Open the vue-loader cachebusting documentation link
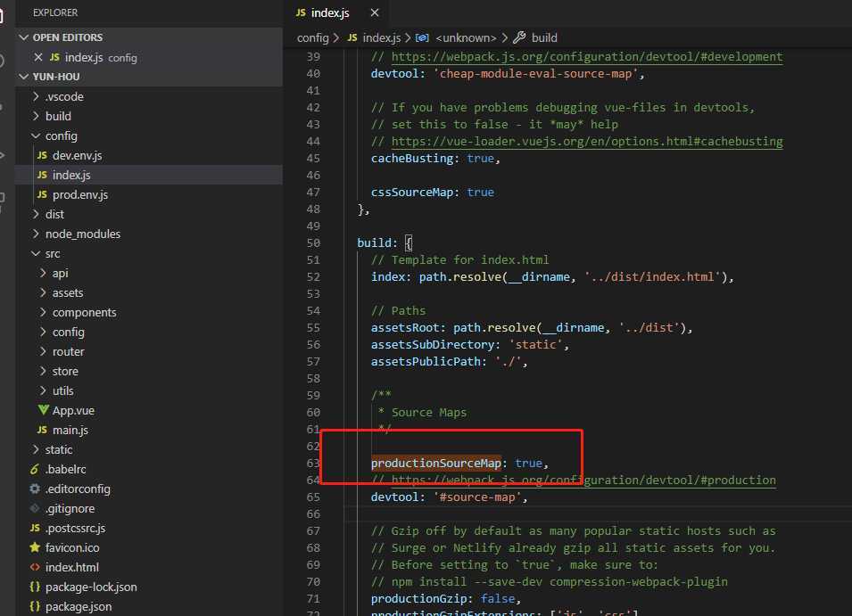 pyautogui.click(x=586, y=141)
